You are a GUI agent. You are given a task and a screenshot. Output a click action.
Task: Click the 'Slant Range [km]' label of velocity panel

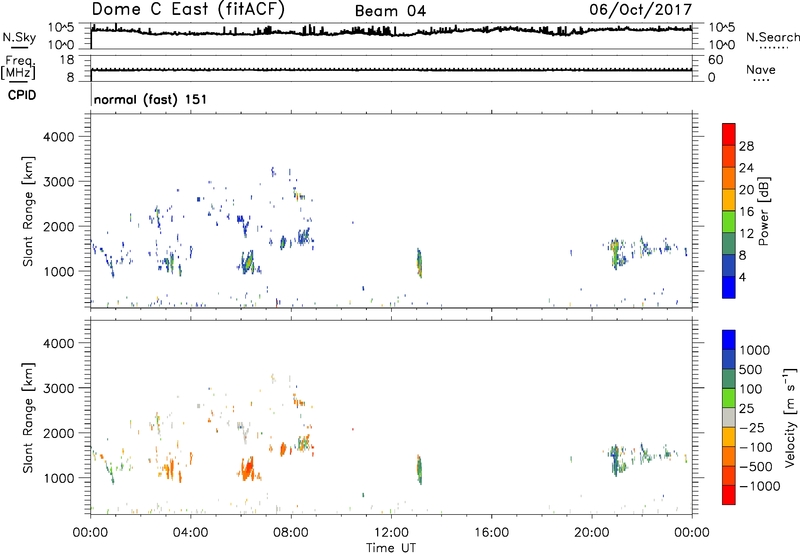click(x=28, y=418)
